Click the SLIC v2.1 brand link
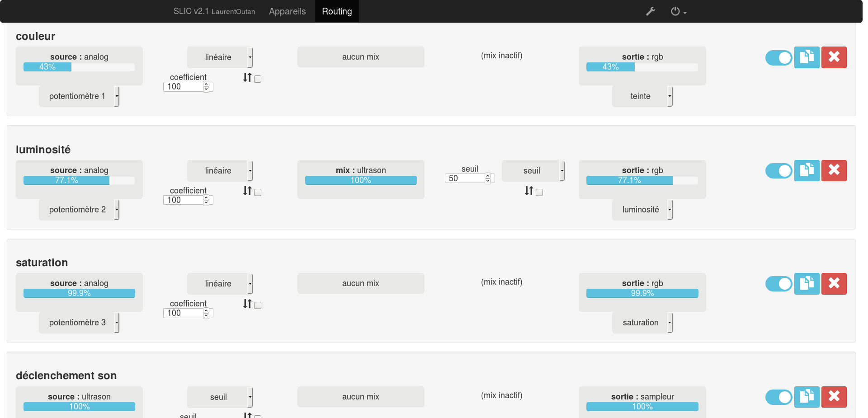This screenshot has width=868, height=418. (214, 11)
